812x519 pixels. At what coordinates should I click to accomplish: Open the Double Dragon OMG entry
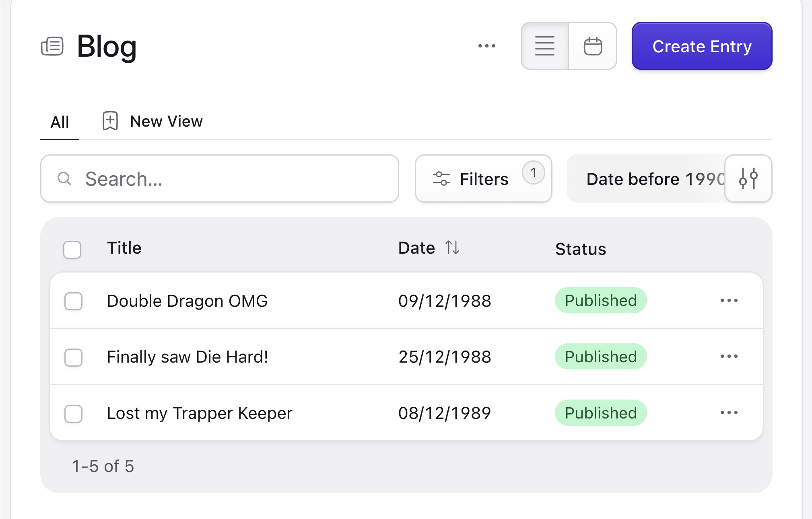click(x=188, y=301)
